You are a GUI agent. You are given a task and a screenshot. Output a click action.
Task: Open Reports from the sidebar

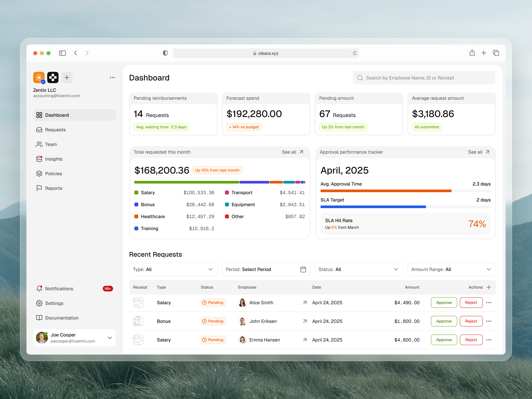(x=54, y=188)
